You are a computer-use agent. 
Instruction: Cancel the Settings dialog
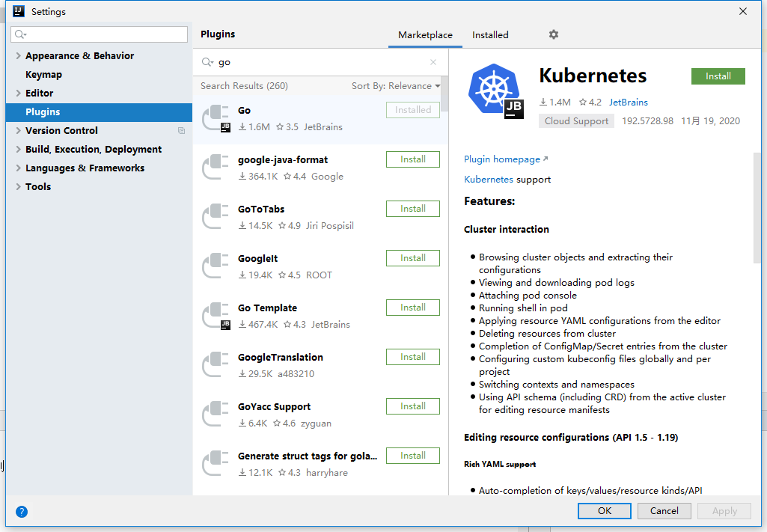point(664,511)
